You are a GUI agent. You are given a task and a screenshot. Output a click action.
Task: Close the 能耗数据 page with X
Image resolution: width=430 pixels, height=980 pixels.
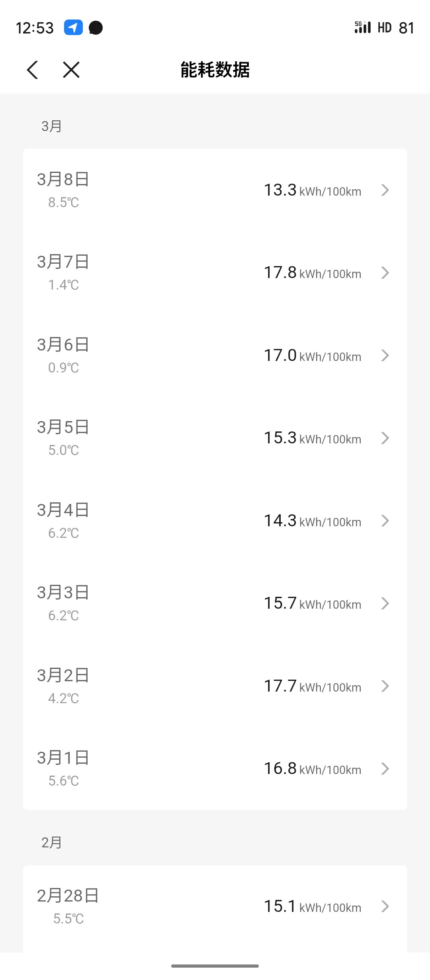(x=71, y=70)
